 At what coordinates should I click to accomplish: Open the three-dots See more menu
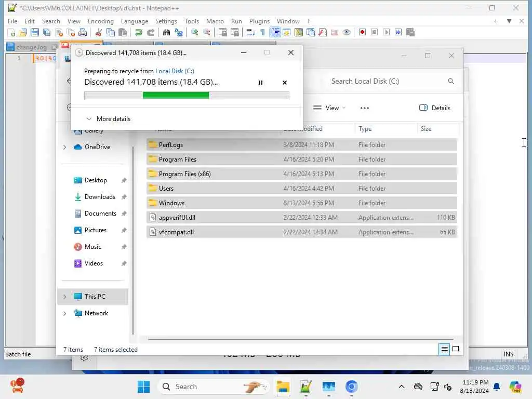click(364, 108)
